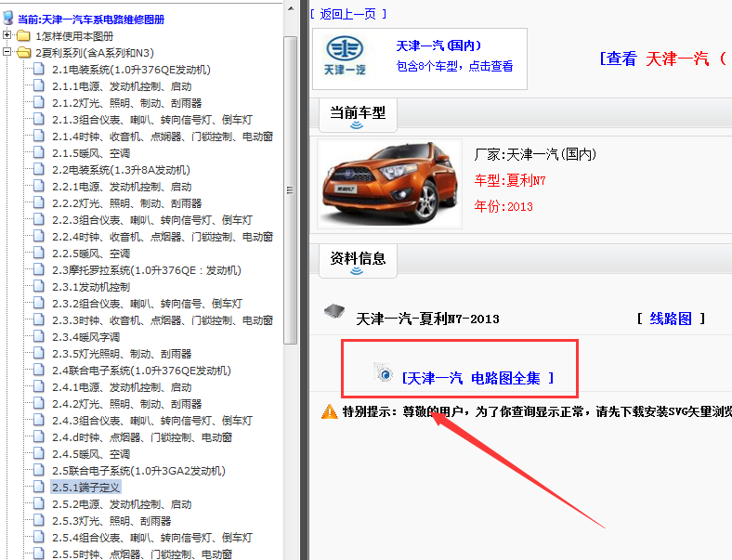The image size is (732, 560).
Task: Click the text 年份:2013
Action: 503,206
